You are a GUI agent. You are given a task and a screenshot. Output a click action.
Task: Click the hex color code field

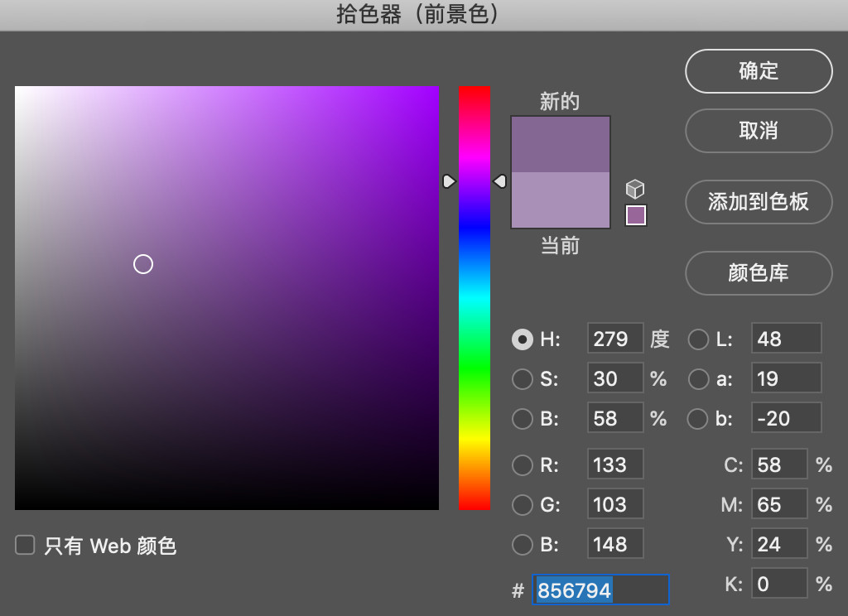click(600, 590)
